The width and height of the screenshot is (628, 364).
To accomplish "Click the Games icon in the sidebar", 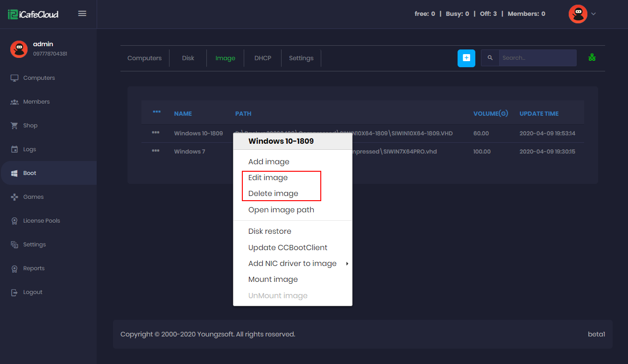I will pyautogui.click(x=14, y=196).
